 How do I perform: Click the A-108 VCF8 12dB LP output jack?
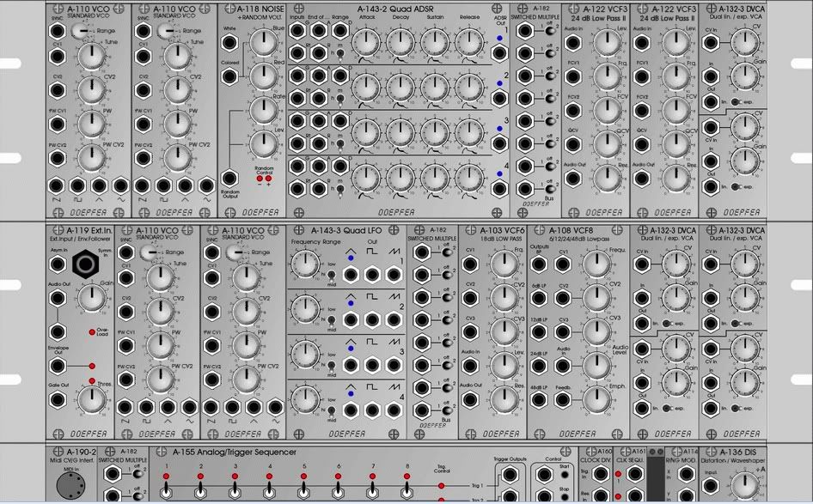[539, 332]
